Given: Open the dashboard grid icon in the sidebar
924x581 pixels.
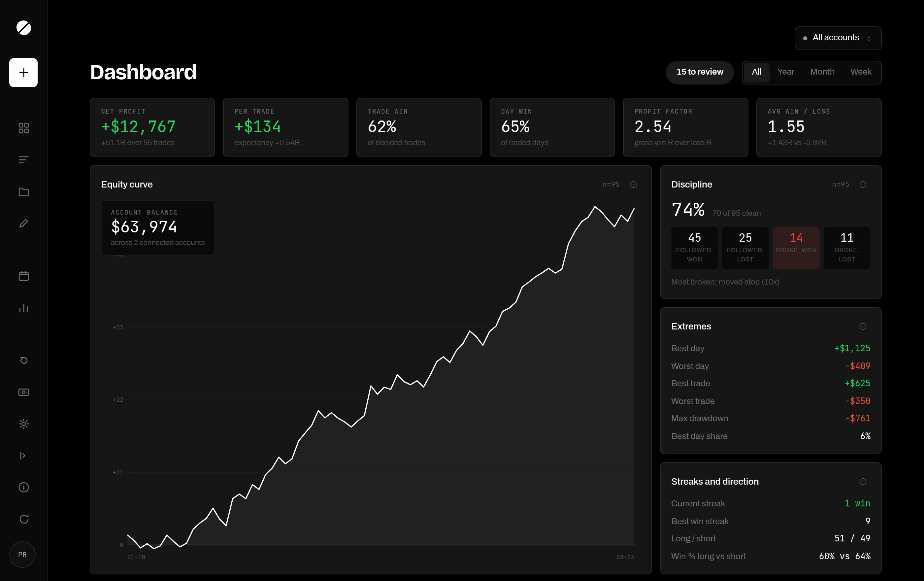Looking at the screenshot, I should click(23, 128).
